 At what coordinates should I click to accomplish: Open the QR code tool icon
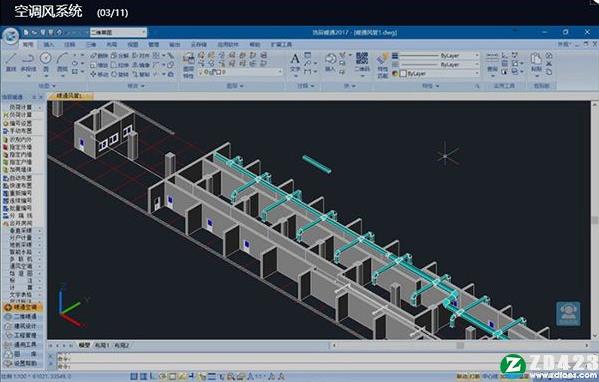362,62
